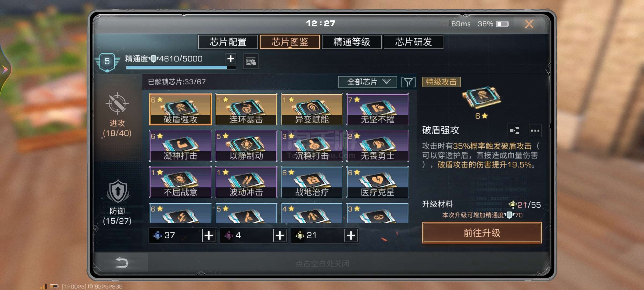Select the 进攻 attack category icon
The image size is (644, 290).
[x=117, y=103]
